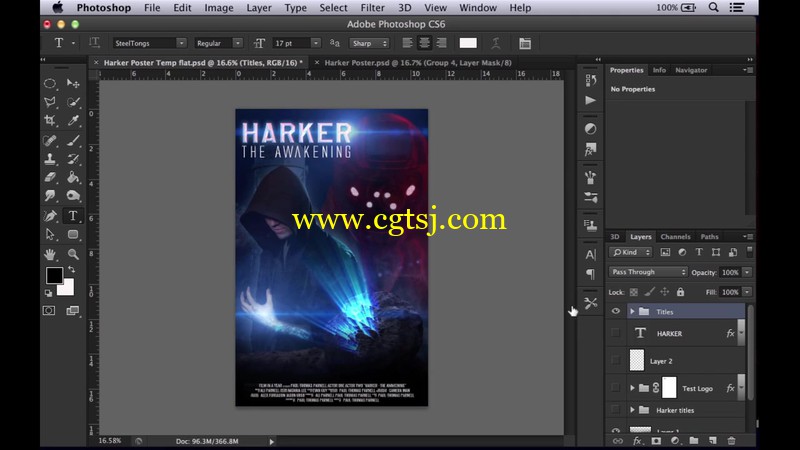Select the Quick Selection tool
The width and height of the screenshot is (800, 450).
[x=73, y=102]
